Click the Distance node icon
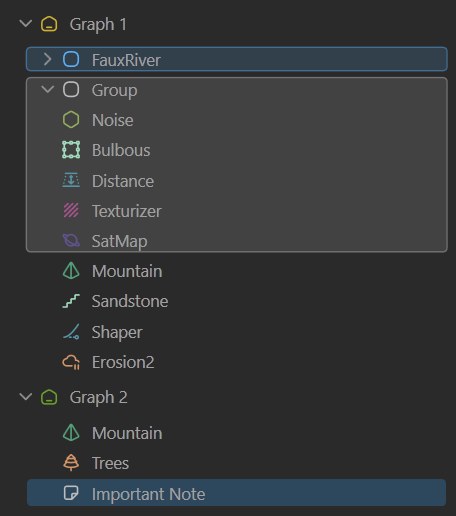Image resolution: width=456 pixels, height=516 pixels. tap(71, 180)
